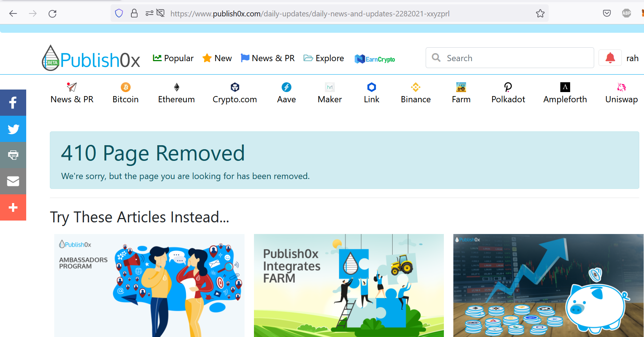This screenshot has height=337, width=644.
Task: Open the Explore menu
Action: point(324,58)
